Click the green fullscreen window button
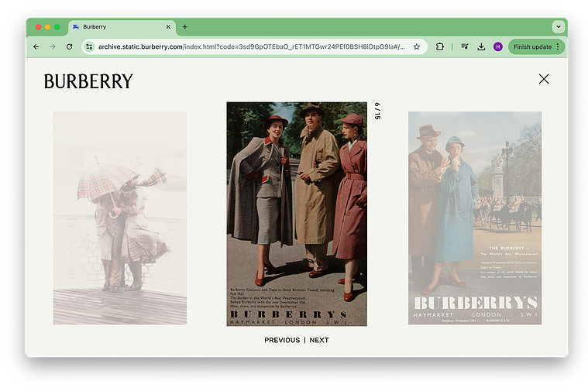Image resolution: width=588 pixels, height=391 pixels. (x=57, y=27)
